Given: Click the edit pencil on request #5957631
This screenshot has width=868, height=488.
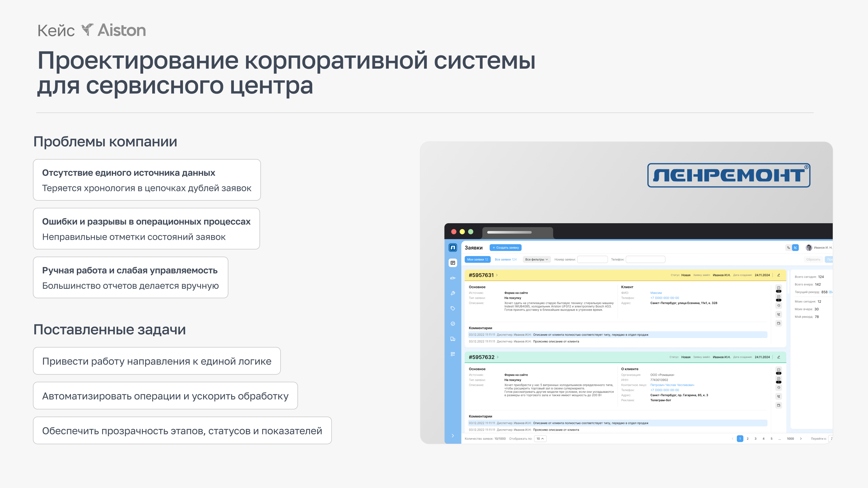Looking at the screenshot, I should [778, 275].
